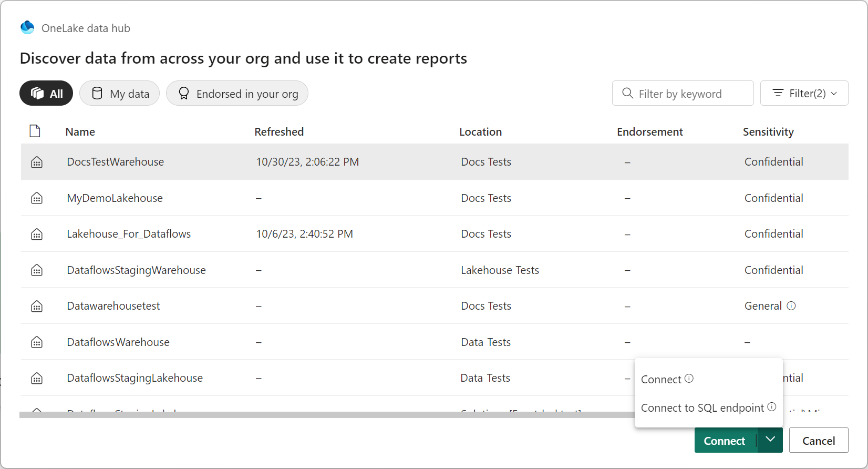This screenshot has height=469, width=868.
Task: Click the Lakehouse_For_Dataflows item icon
Action: pos(37,234)
